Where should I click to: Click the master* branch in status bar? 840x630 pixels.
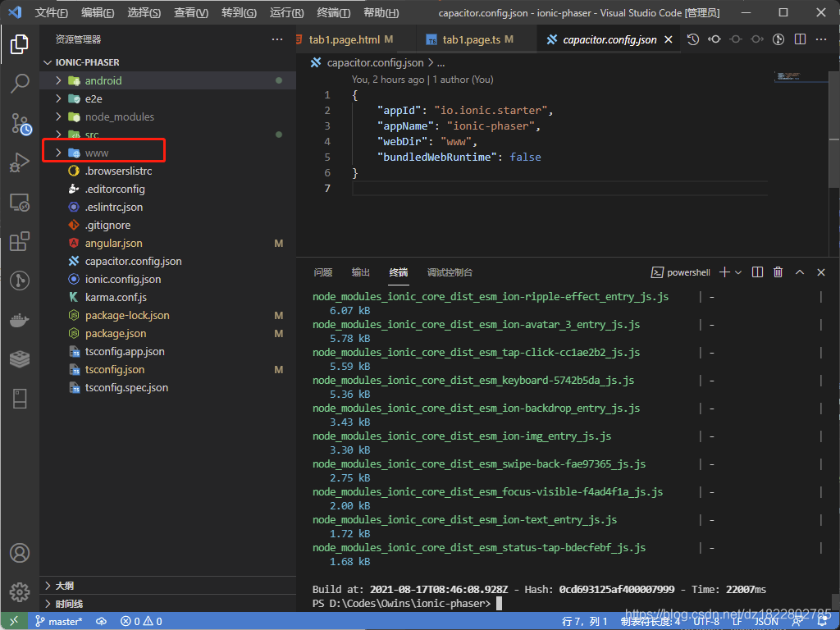[x=58, y=621]
